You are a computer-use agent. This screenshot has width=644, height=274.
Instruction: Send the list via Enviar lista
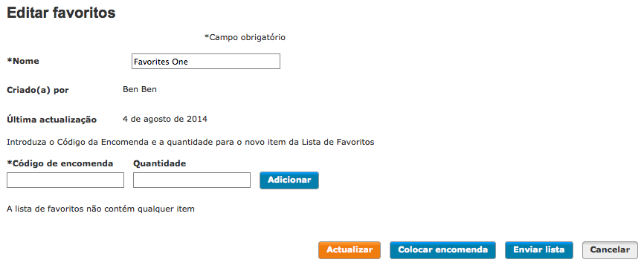tap(539, 249)
